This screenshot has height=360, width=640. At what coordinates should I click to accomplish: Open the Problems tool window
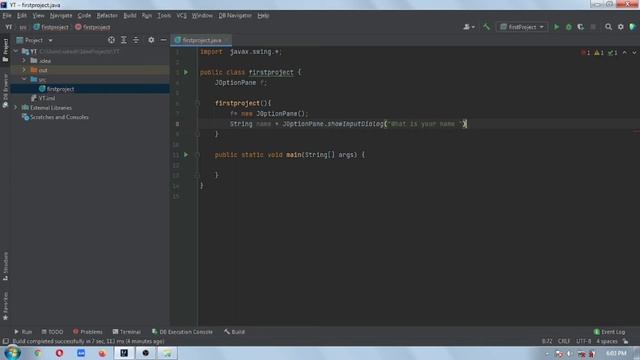click(x=87, y=332)
